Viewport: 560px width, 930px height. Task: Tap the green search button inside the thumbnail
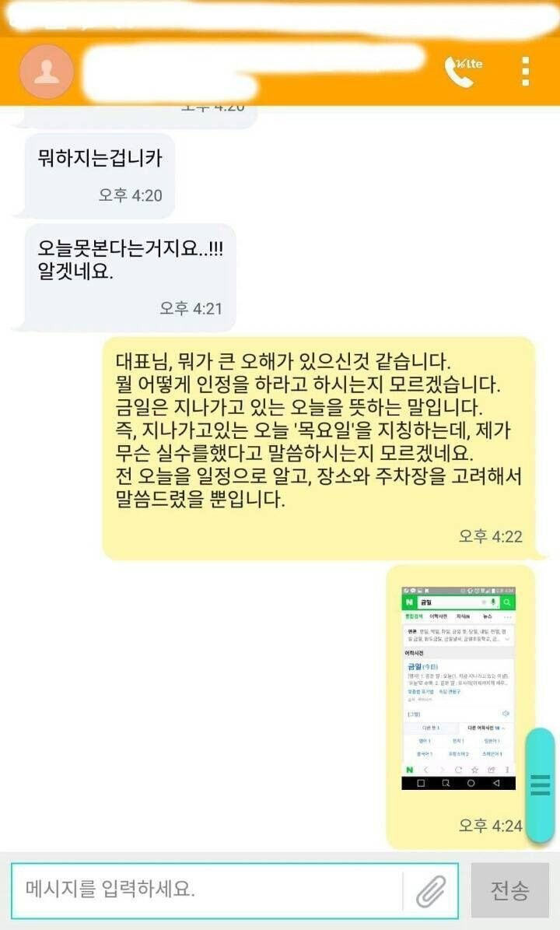coord(507,602)
